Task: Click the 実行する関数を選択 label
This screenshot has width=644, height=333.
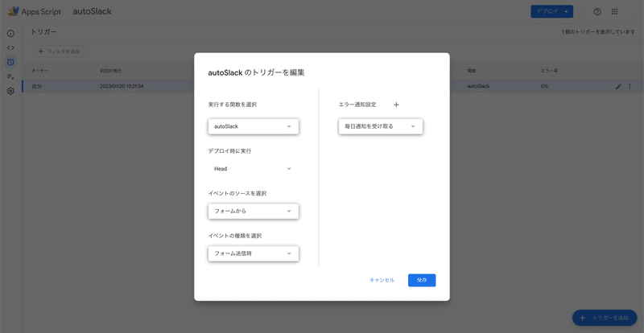Action: click(233, 105)
